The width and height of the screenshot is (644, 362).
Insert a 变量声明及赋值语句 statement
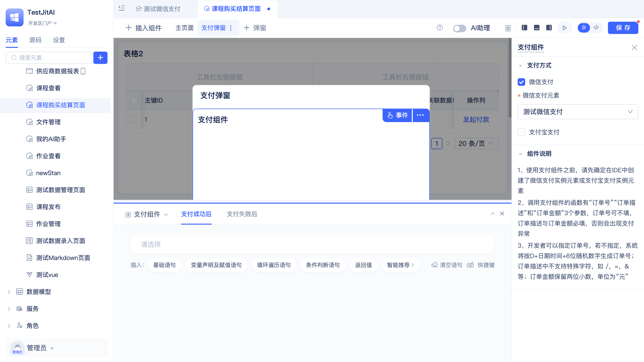(x=216, y=265)
